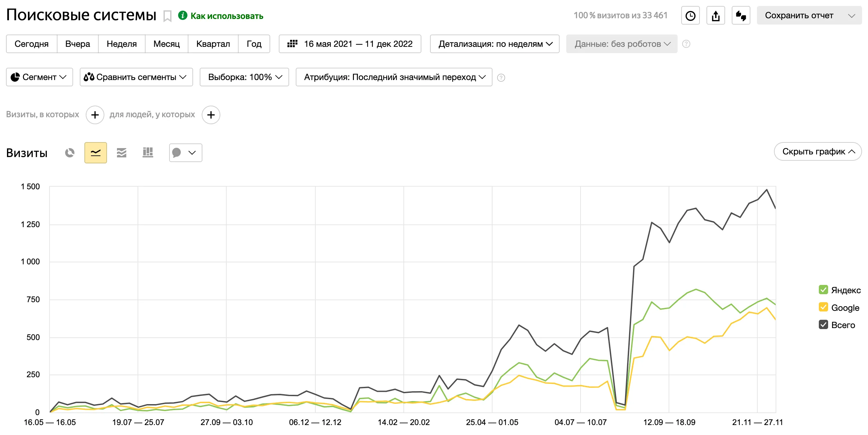868x435 pixels.
Task: Open the Выборка 100% dropdown
Action: point(244,77)
